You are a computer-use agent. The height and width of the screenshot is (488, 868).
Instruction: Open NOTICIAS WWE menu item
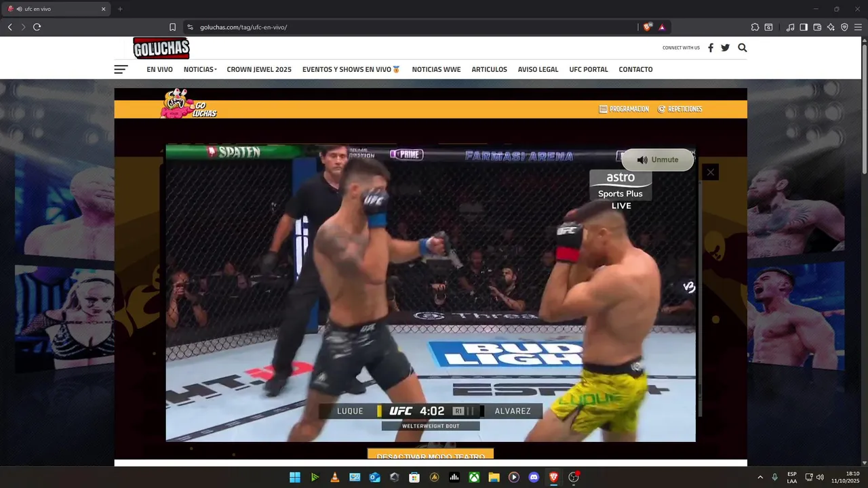point(436,69)
